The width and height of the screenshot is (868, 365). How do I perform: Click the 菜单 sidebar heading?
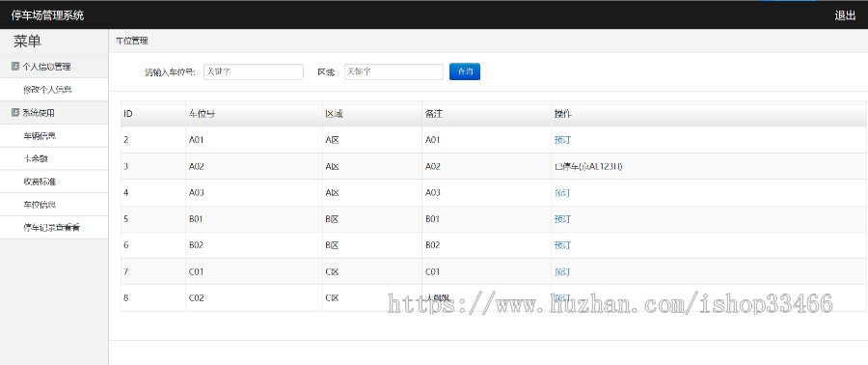[27, 41]
